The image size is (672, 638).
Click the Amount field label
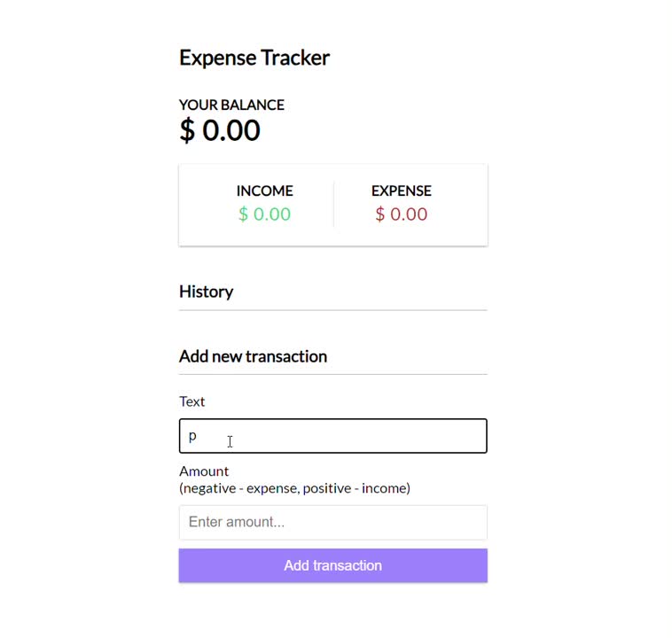point(204,471)
